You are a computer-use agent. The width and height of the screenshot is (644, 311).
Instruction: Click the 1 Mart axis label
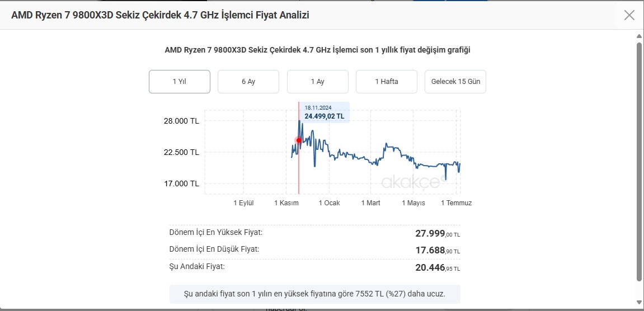370,203
